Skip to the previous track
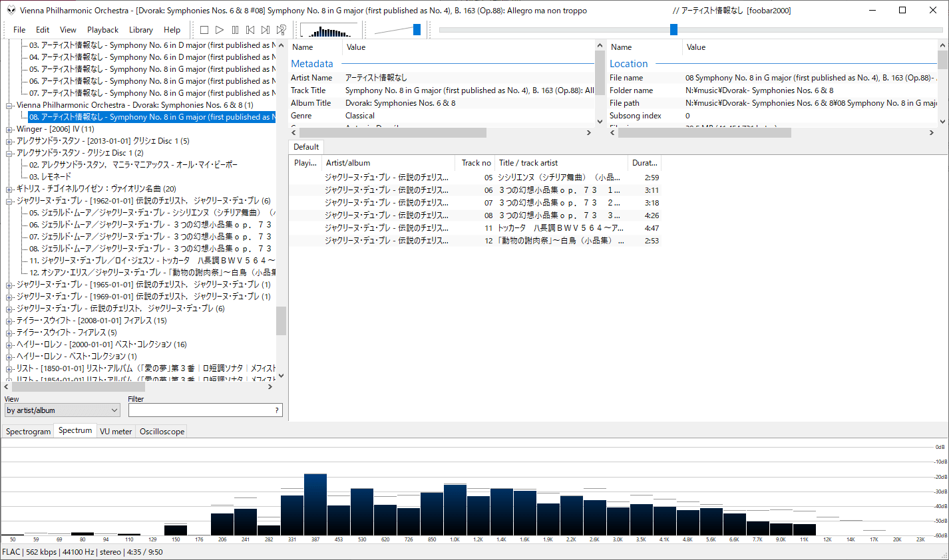The height and width of the screenshot is (560, 949). [251, 29]
